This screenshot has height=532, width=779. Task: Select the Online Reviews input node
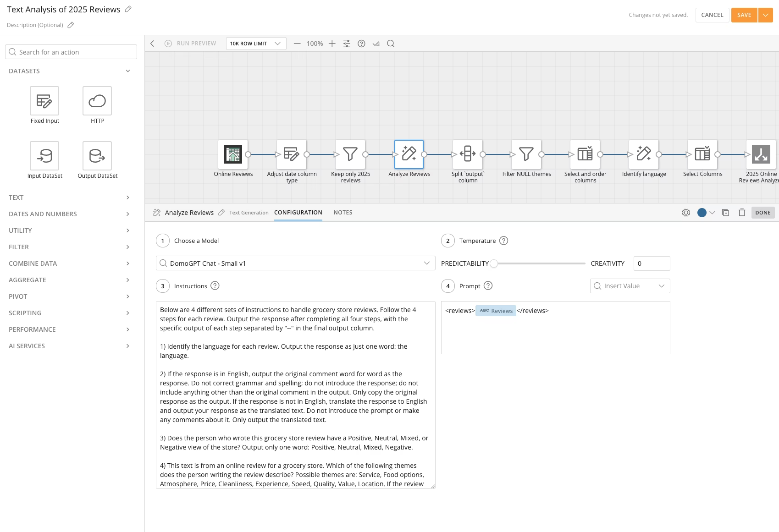click(x=233, y=154)
